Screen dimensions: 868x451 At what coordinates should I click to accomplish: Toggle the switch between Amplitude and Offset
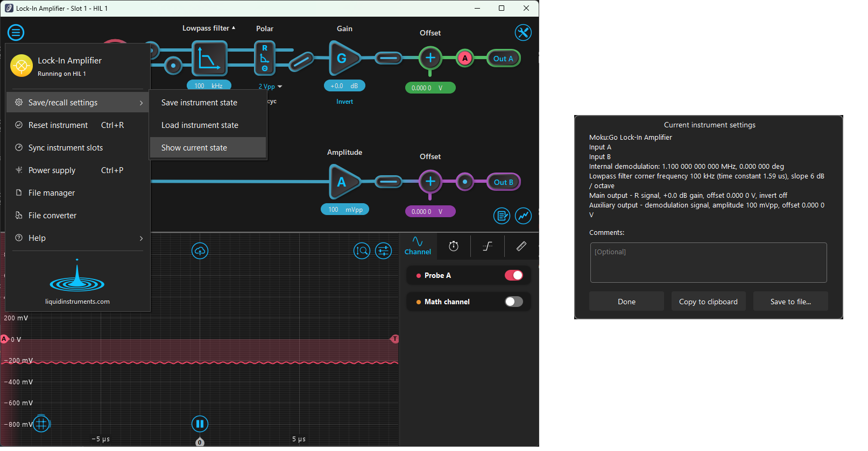click(x=388, y=182)
